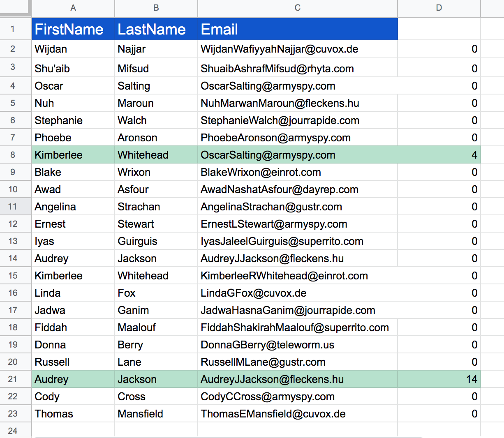This screenshot has height=438, width=504.
Task: Select column A by its header
Action: tap(73, 8)
